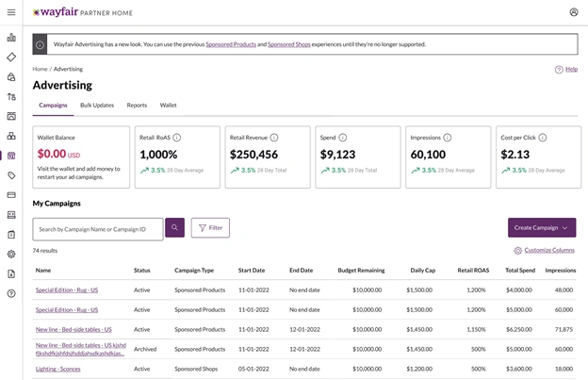The image size is (588, 380).
Task: Click the Campaign Type column header
Action: [194, 271]
